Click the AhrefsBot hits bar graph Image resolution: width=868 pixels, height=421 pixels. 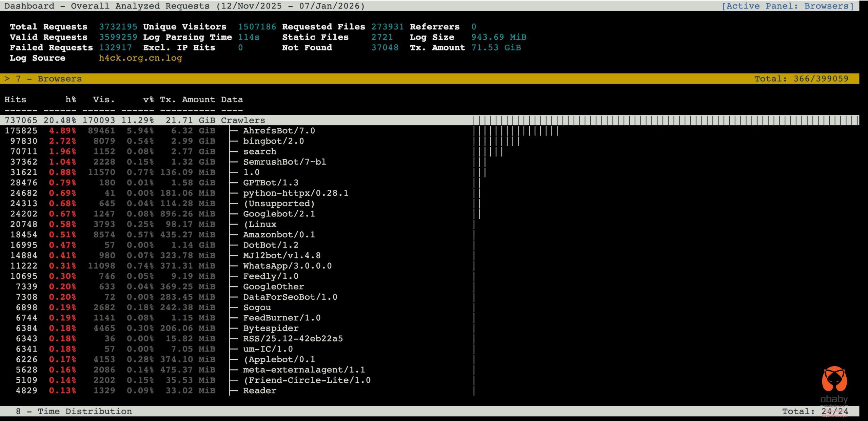[x=515, y=131]
